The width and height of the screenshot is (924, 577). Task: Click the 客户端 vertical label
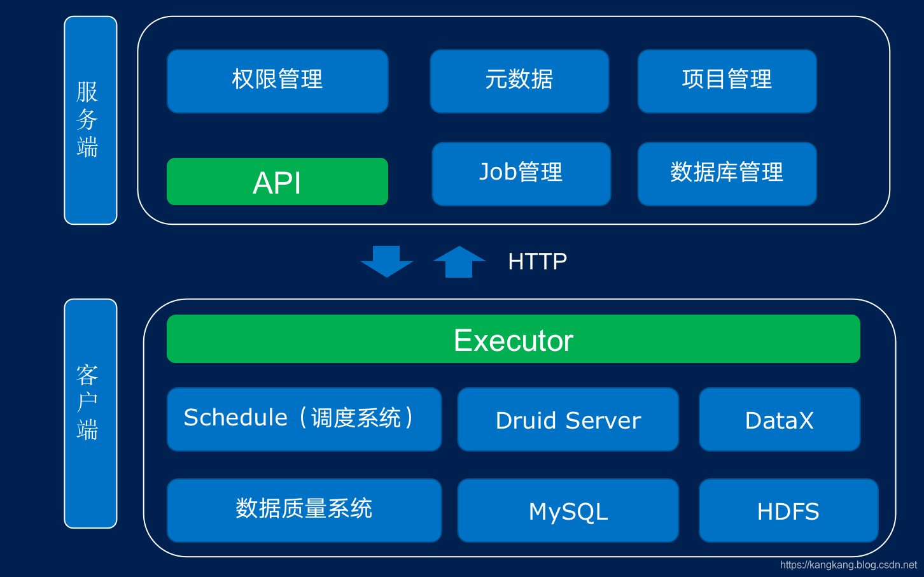coord(90,413)
